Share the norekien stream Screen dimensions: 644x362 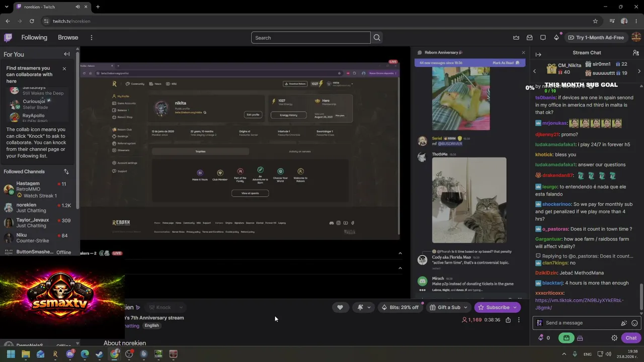pos(508,320)
